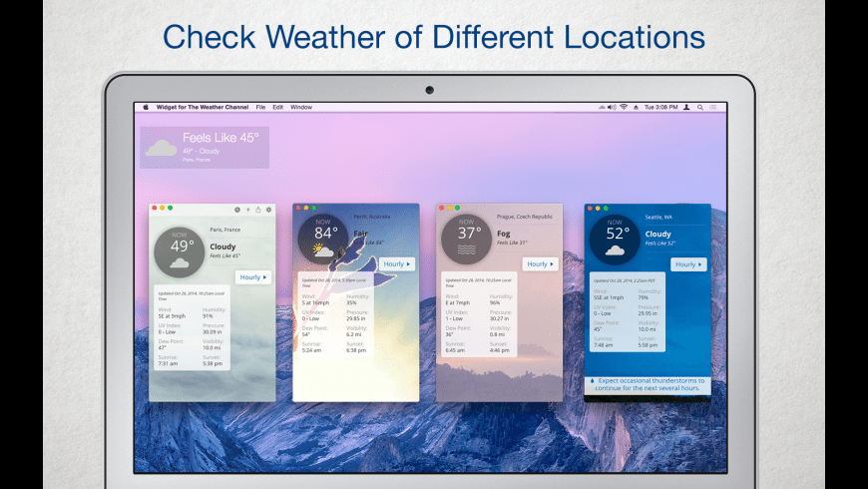The width and height of the screenshot is (868, 489).
Task: Click the partly sunny icon in Perth 84° circle
Action: point(322,250)
